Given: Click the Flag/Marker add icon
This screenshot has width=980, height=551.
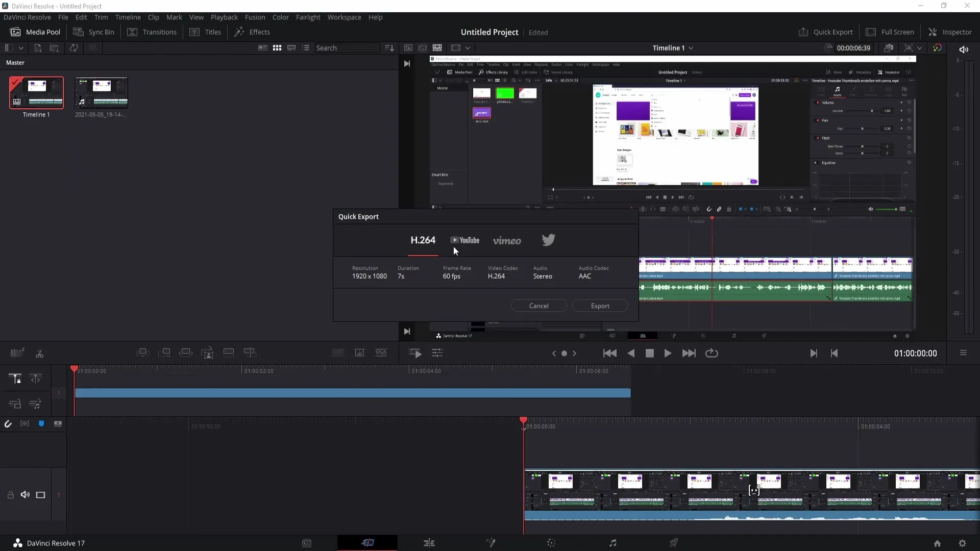Looking at the screenshot, I should [x=41, y=424].
